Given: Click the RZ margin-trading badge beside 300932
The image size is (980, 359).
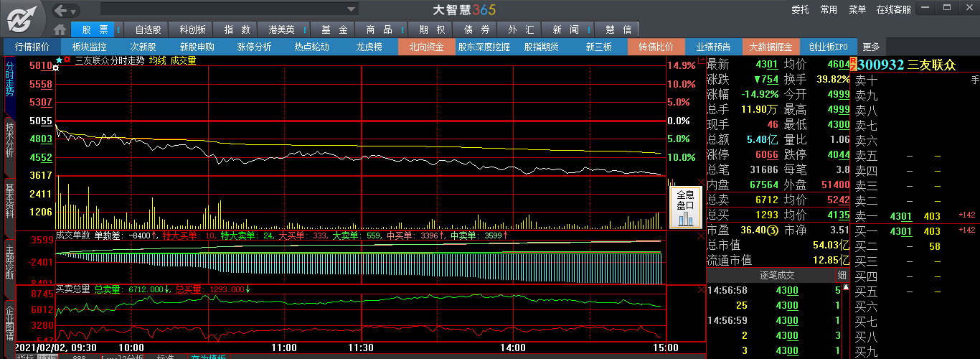Looking at the screenshot, I should click(853, 65).
